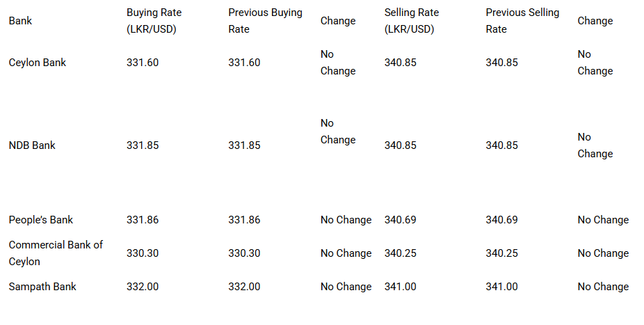Screen dimensions: 644x325
Task: Click NDB Bank in the table
Action: coord(32,145)
